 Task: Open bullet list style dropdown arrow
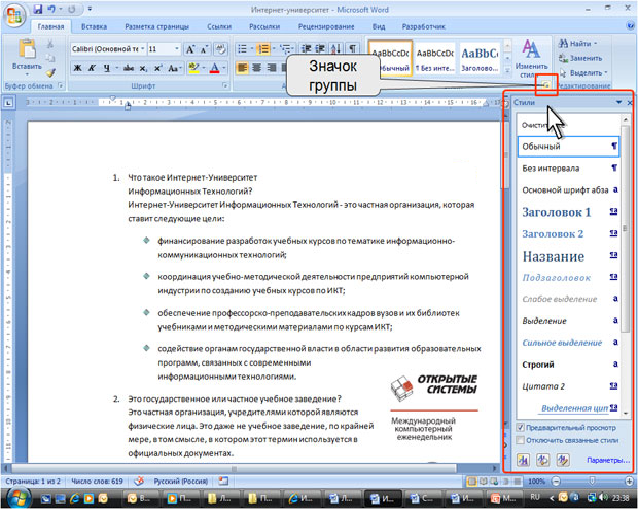click(x=252, y=49)
